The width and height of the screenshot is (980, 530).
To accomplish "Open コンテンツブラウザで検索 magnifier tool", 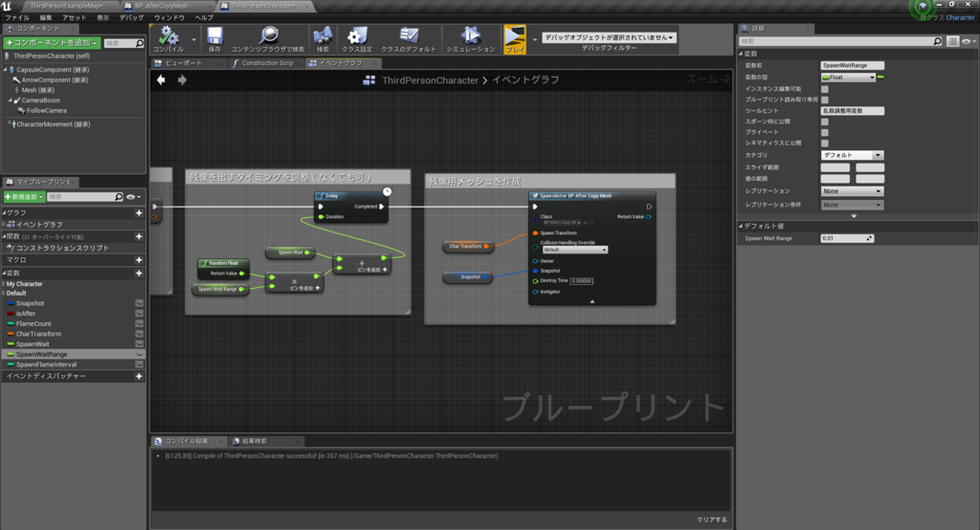I will point(268,39).
